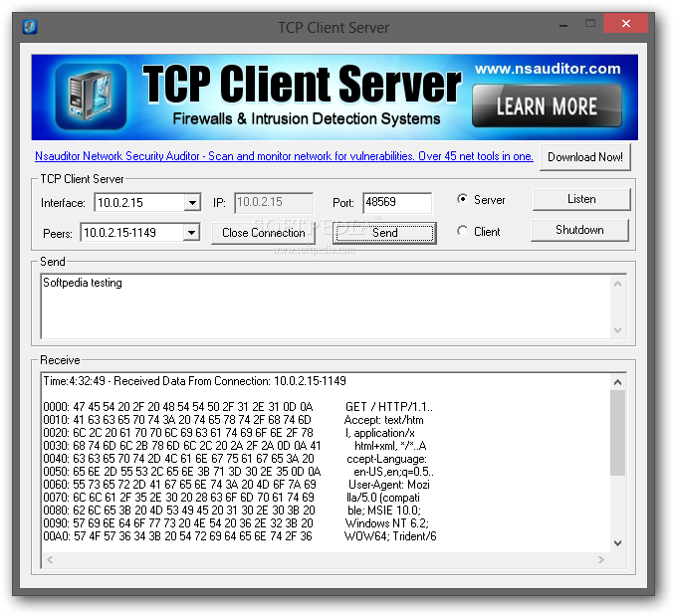
Task: Open the www.nsauditor.com banner link
Action: (548, 69)
